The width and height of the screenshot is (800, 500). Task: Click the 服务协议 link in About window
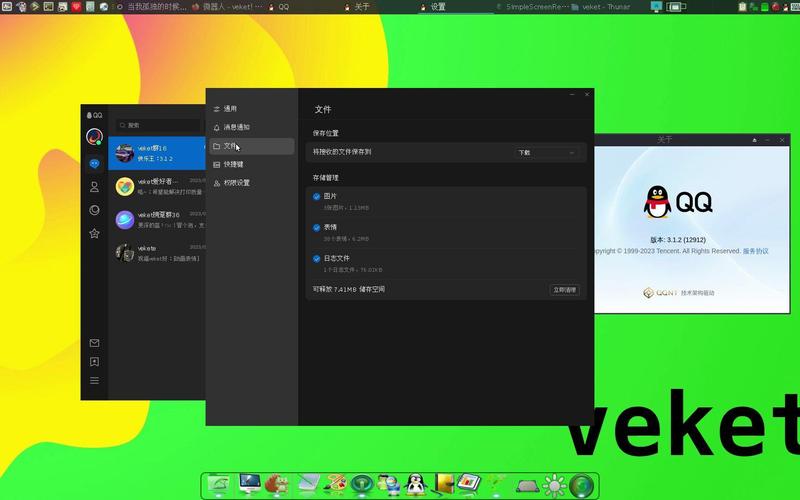755,251
